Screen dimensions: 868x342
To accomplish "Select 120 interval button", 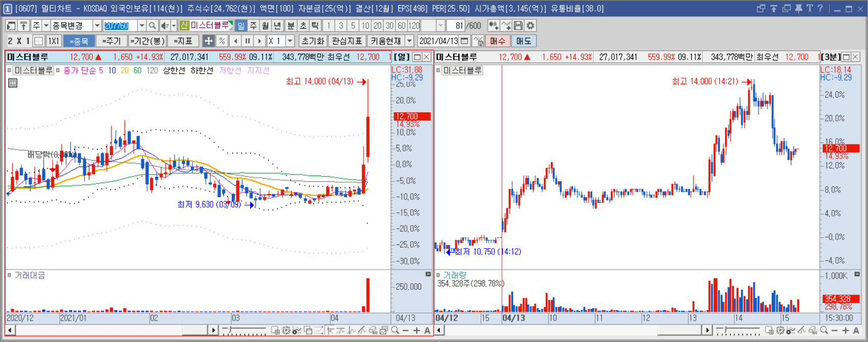I will pyautogui.click(x=414, y=26).
